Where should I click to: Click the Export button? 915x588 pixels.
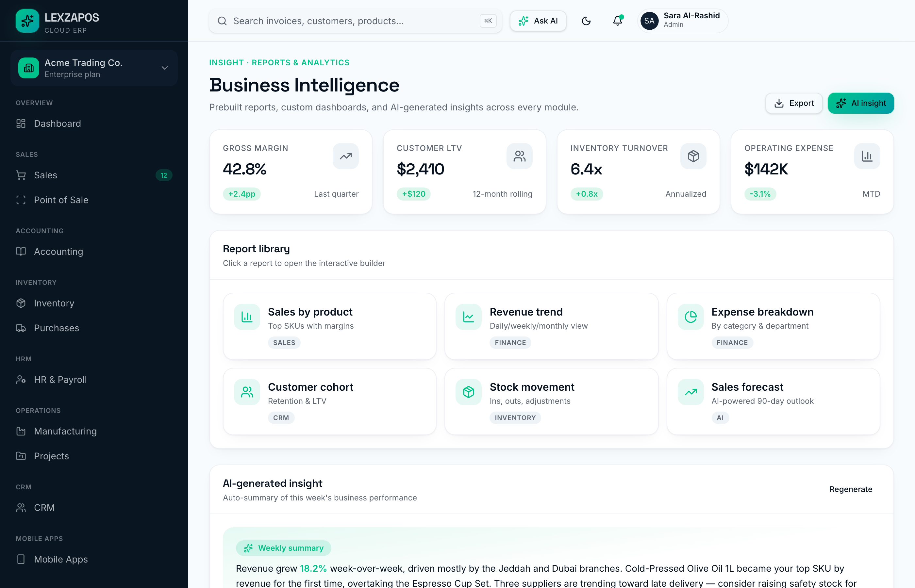(x=794, y=103)
